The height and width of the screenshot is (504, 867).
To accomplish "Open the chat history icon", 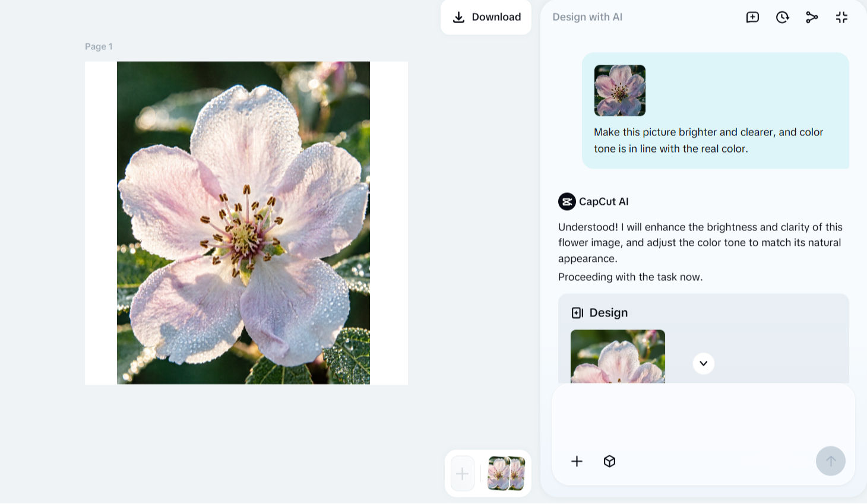I will tap(782, 17).
